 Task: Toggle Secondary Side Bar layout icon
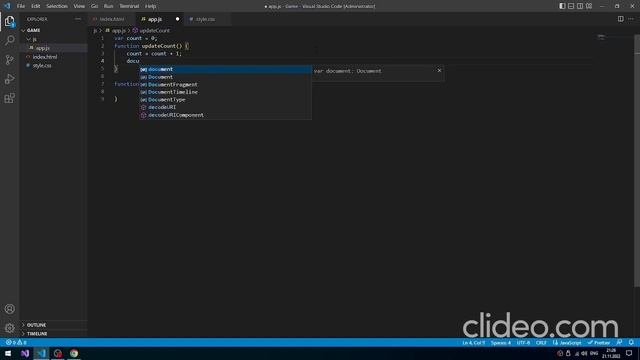click(x=580, y=6)
